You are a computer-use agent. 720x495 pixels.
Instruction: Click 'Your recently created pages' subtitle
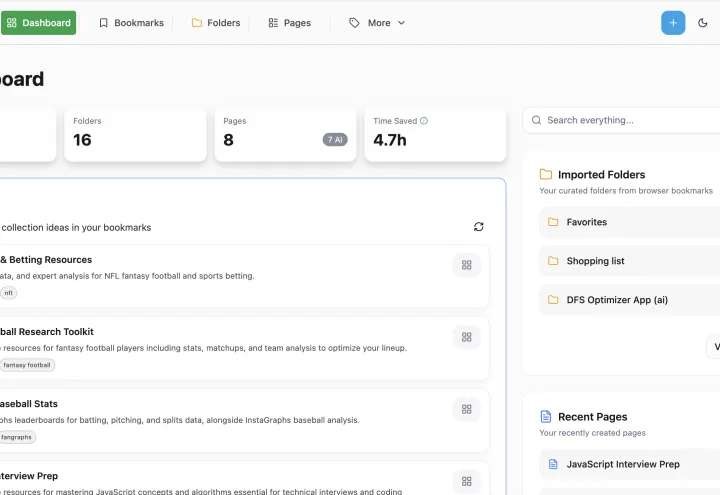(x=592, y=433)
